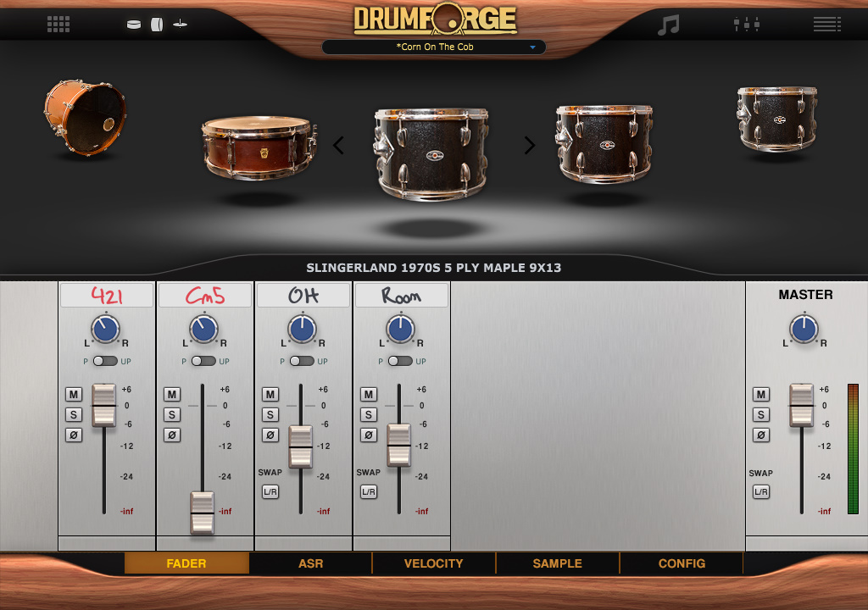Mute the Master channel
This screenshot has height=610, width=868.
click(761, 394)
